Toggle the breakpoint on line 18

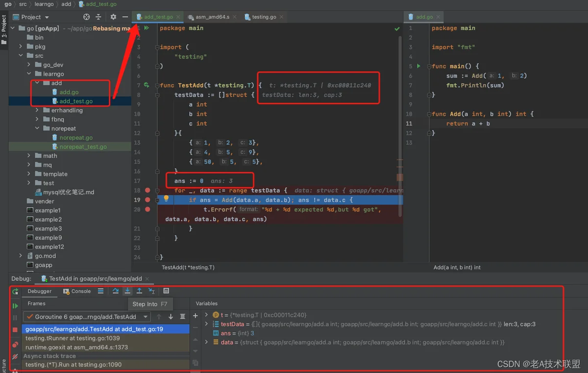point(147,190)
